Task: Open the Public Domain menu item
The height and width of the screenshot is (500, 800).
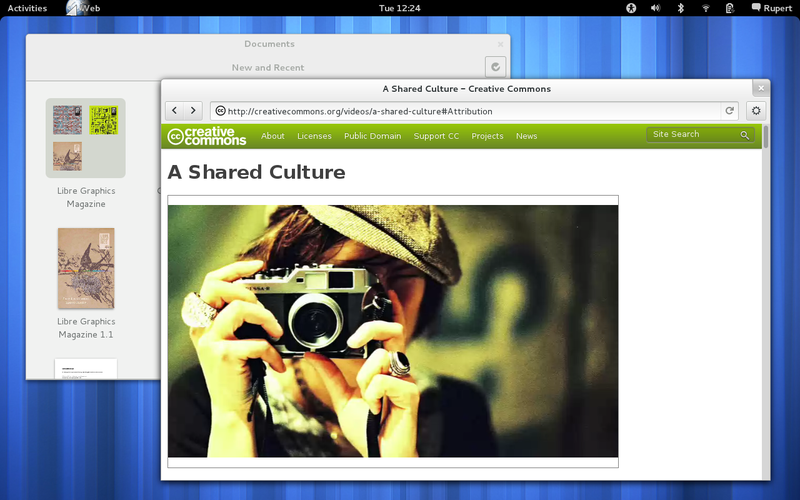Action: click(372, 136)
